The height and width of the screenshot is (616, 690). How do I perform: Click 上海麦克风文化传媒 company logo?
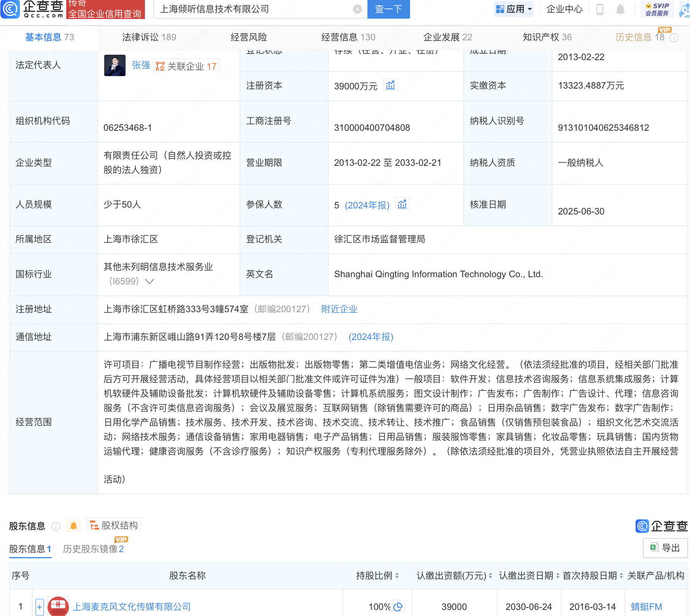(58, 606)
